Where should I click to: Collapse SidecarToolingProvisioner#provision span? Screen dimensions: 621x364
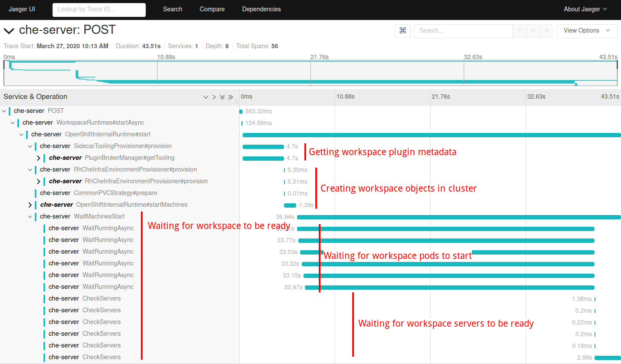30,146
